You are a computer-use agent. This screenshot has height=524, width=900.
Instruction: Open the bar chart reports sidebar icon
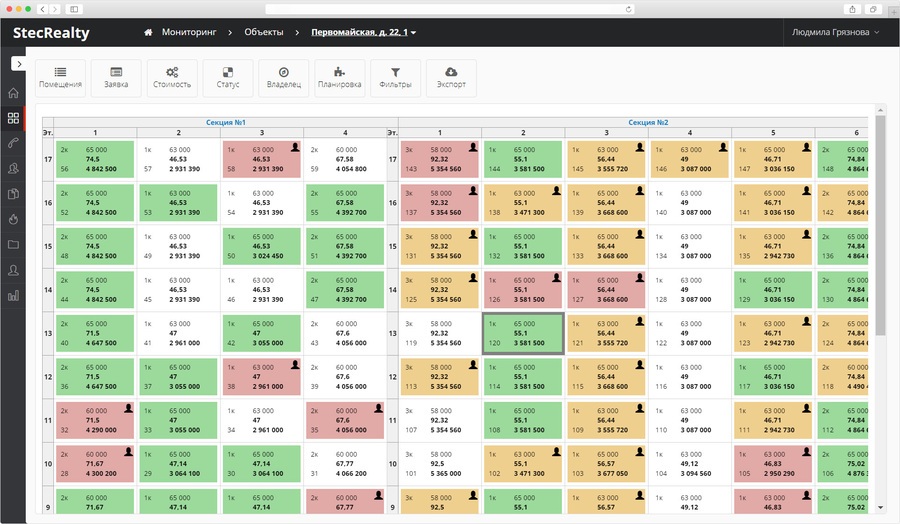tap(13, 295)
